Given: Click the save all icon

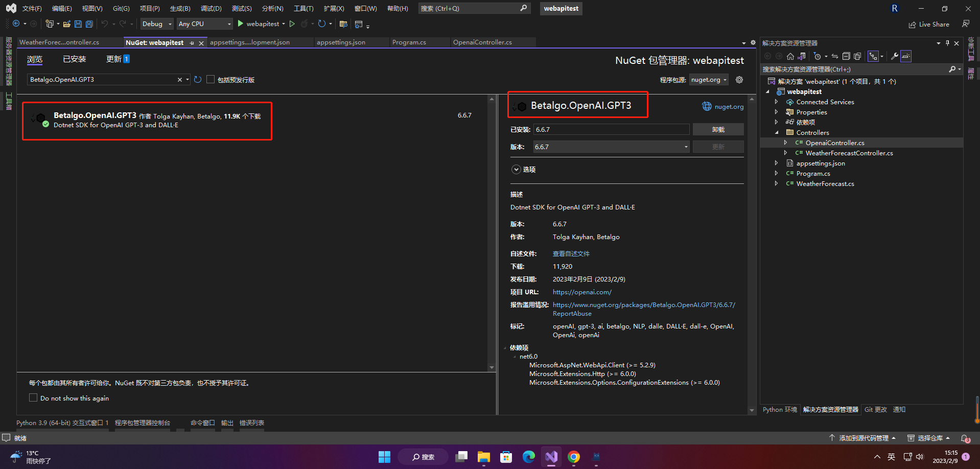Looking at the screenshot, I should (89, 24).
